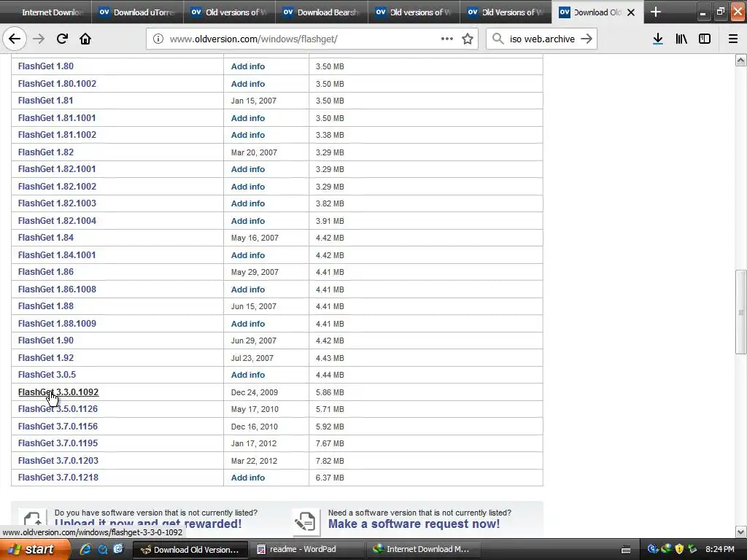Open the downloads panel
The width and height of the screenshot is (747, 560).
[x=658, y=39]
